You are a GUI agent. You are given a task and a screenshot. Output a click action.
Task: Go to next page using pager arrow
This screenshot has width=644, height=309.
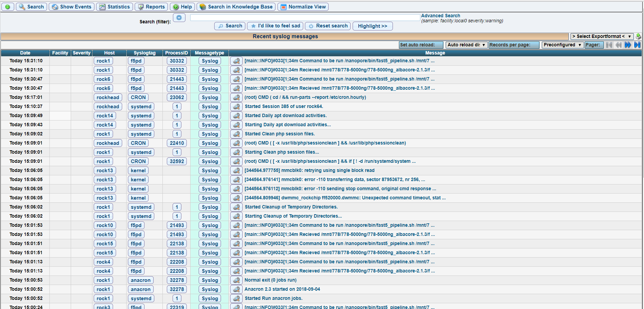coord(628,45)
